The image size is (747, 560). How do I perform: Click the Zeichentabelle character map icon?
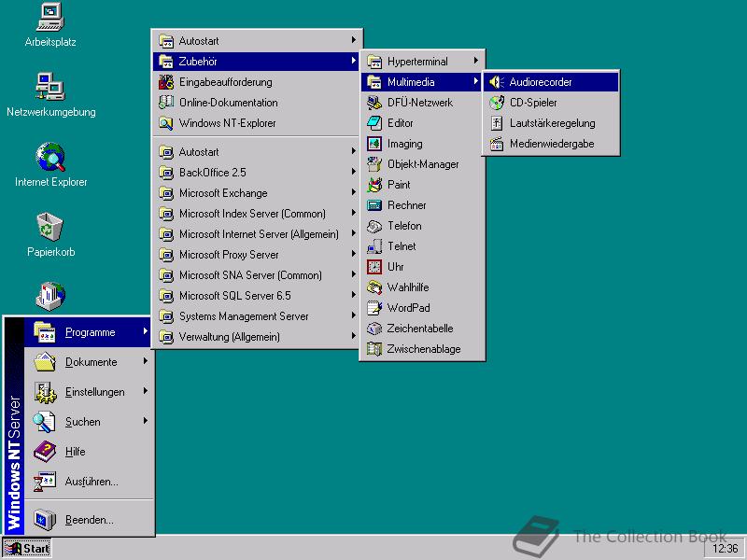(374, 329)
